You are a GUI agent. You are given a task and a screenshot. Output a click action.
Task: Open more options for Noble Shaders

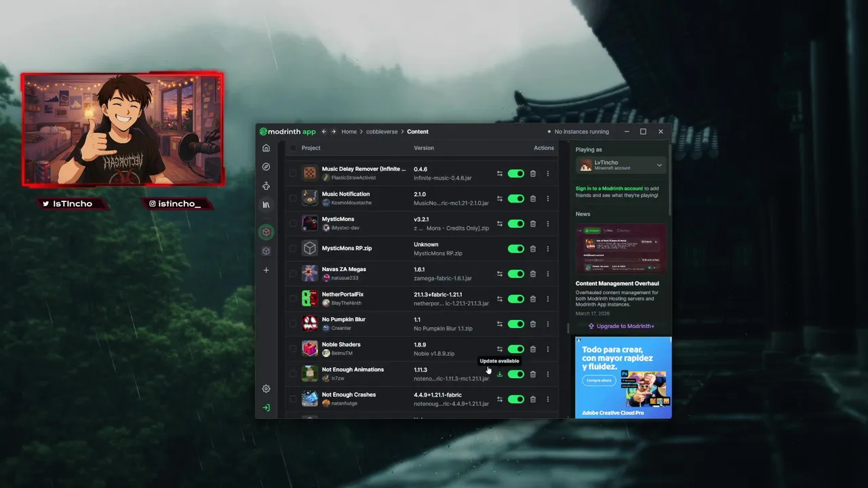point(548,349)
